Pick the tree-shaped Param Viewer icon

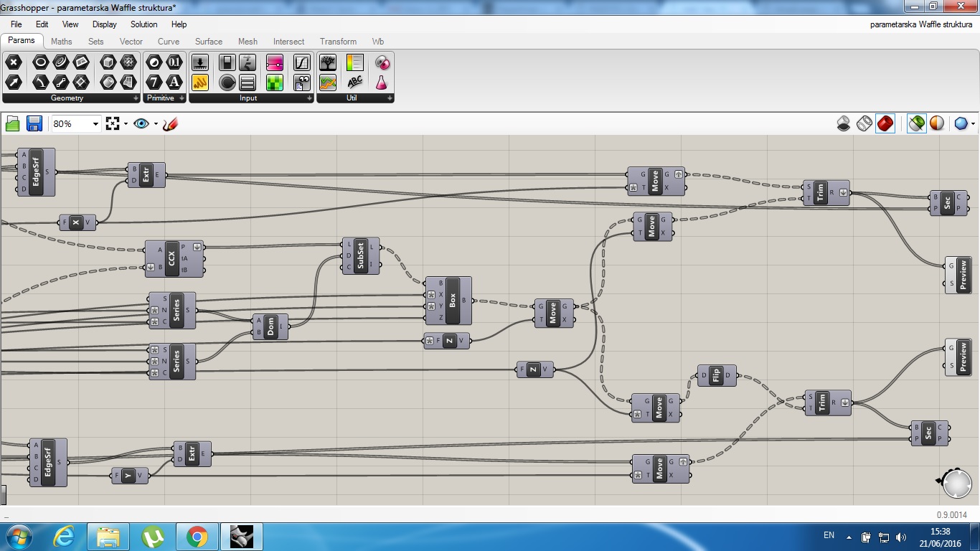coord(328,62)
